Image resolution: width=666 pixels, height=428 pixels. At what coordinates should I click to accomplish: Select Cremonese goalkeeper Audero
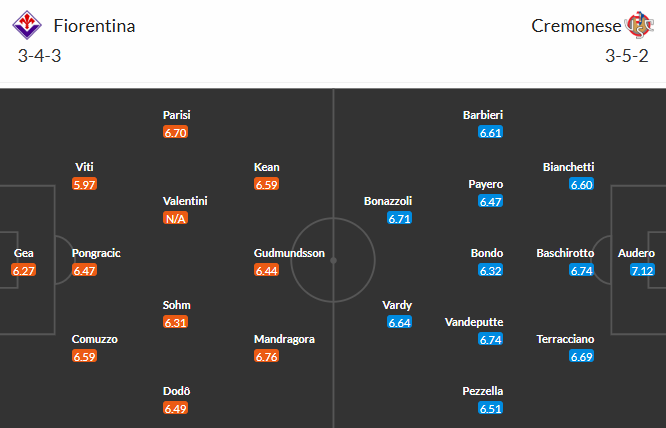point(636,253)
